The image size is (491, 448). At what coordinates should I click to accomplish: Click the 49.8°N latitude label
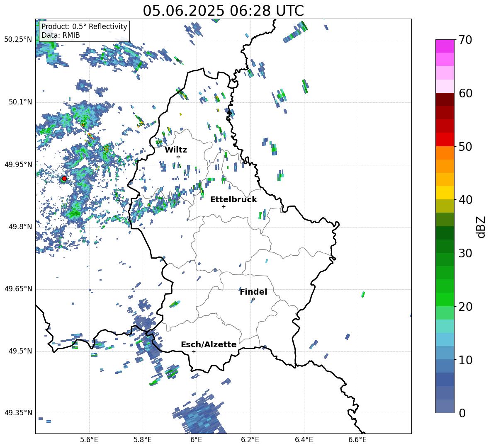(x=20, y=227)
